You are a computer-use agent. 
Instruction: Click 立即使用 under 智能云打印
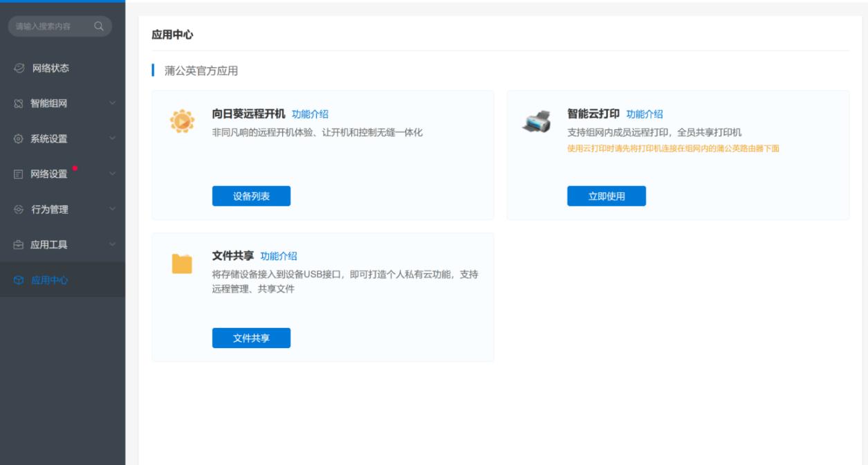pos(607,197)
